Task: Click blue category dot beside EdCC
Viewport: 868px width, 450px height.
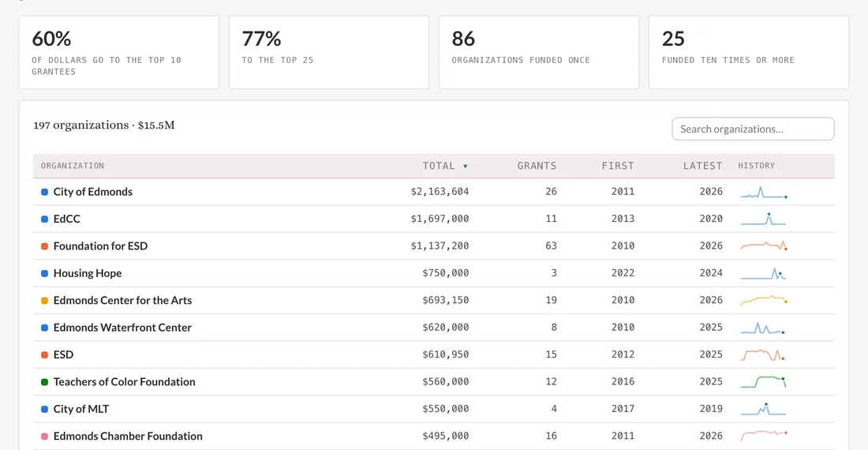Action: [44, 219]
